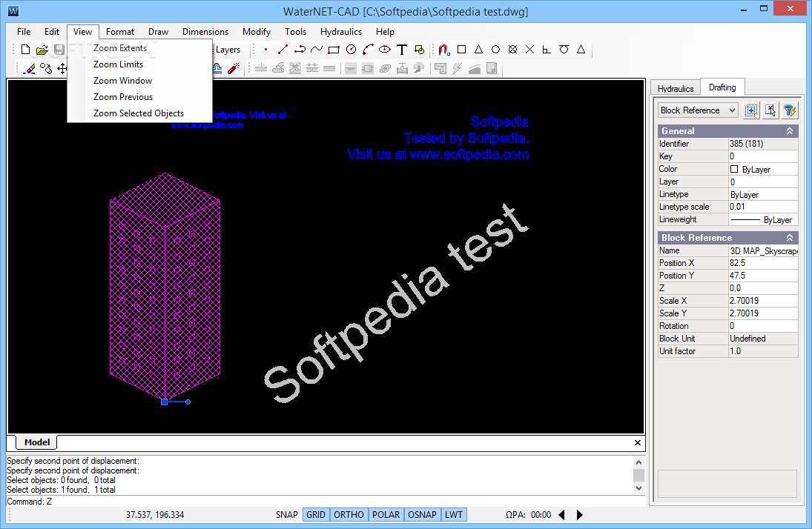Open the Modify menu
812x529 pixels.
point(257,32)
